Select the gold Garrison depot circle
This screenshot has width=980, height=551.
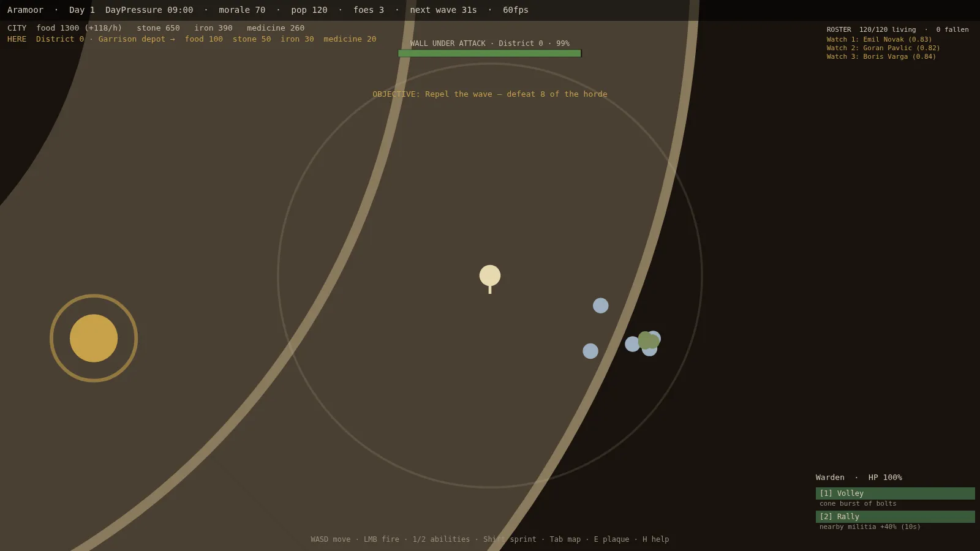tap(94, 338)
